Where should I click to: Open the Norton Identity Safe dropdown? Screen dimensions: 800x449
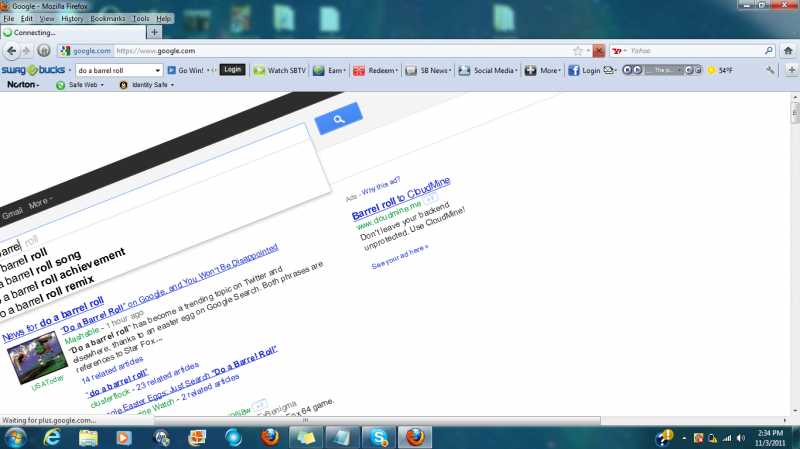pyautogui.click(x=147, y=85)
